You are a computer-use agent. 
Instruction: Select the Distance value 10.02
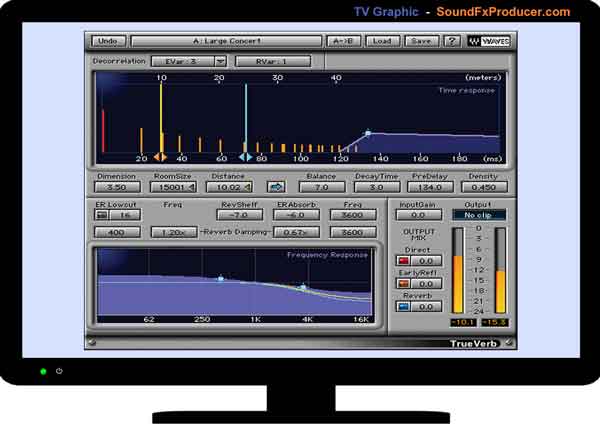coord(229,187)
